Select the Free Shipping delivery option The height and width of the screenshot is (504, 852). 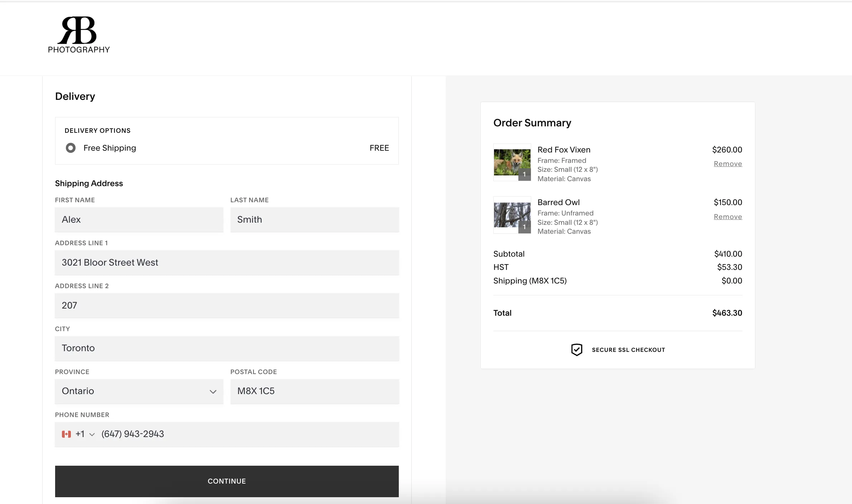pos(71,148)
